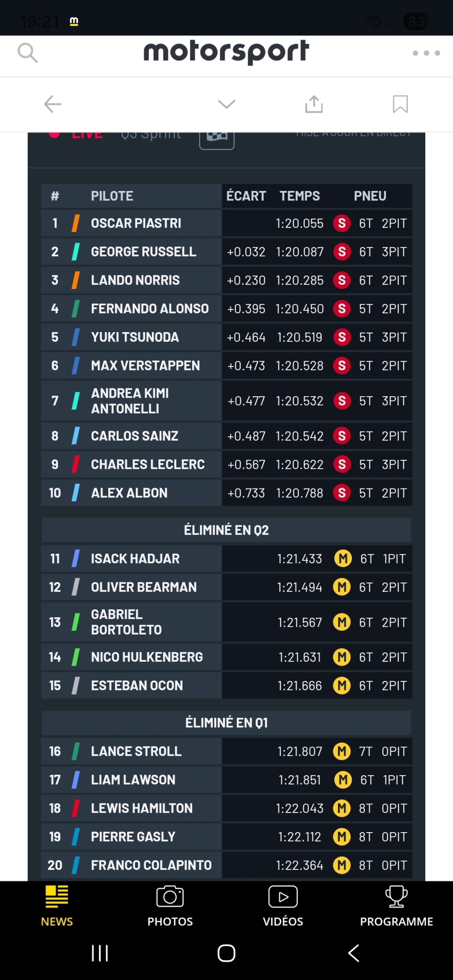Expand the ÉLIMINÉ EN Q2 section header
The width and height of the screenshot is (453, 980).
pos(226,530)
